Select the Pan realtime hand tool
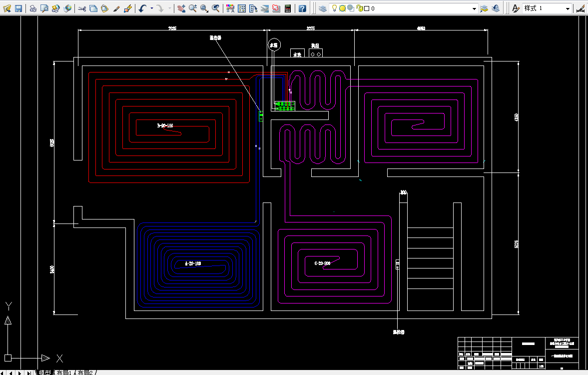 (181, 8)
